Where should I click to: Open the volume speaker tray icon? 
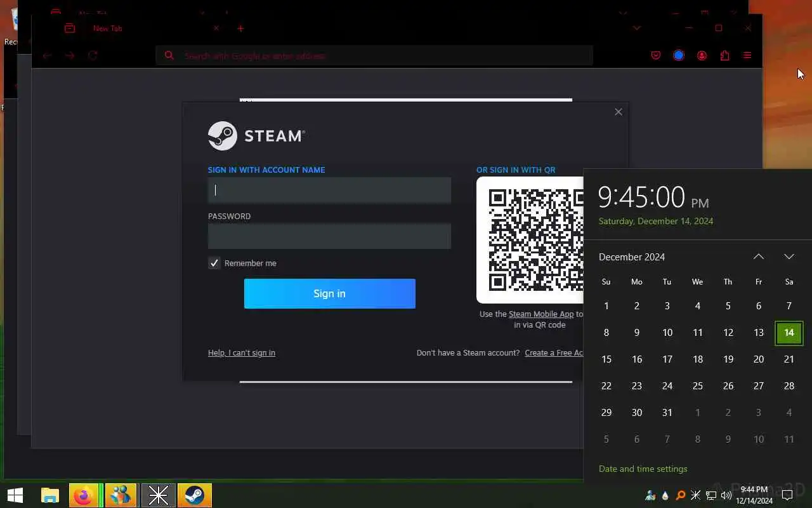tap(726, 495)
